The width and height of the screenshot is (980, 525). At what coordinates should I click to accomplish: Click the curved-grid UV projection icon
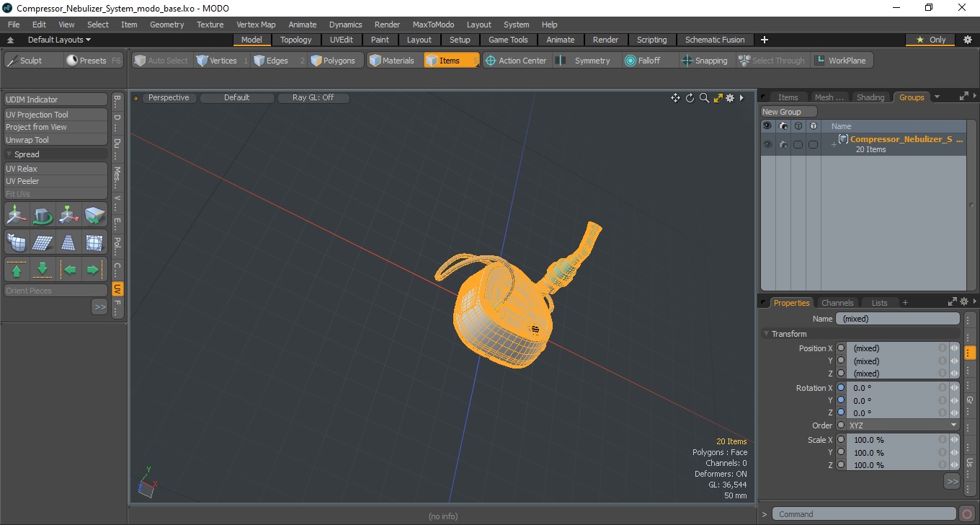(x=17, y=242)
